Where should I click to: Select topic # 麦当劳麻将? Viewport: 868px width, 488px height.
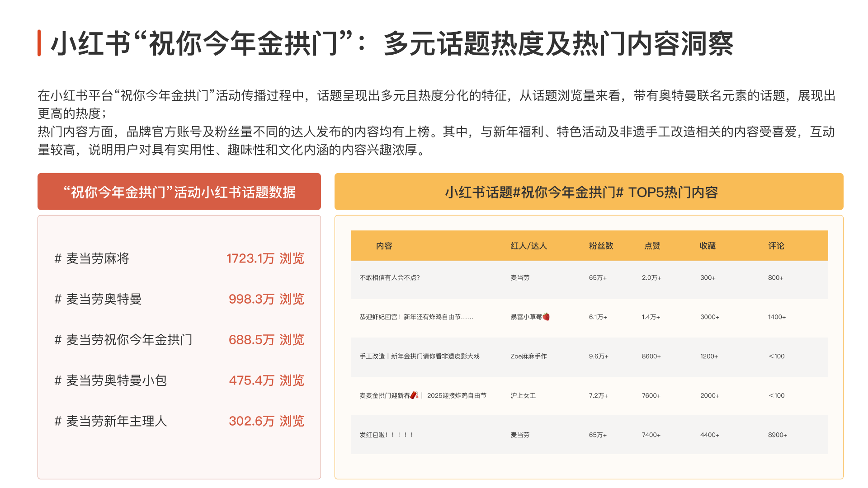click(x=92, y=258)
